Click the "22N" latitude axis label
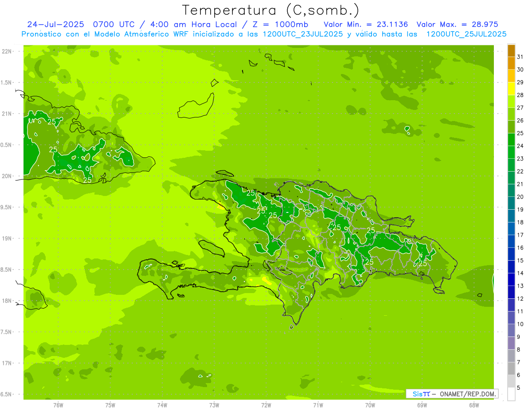The width and height of the screenshot is (532, 411). click(x=7, y=51)
